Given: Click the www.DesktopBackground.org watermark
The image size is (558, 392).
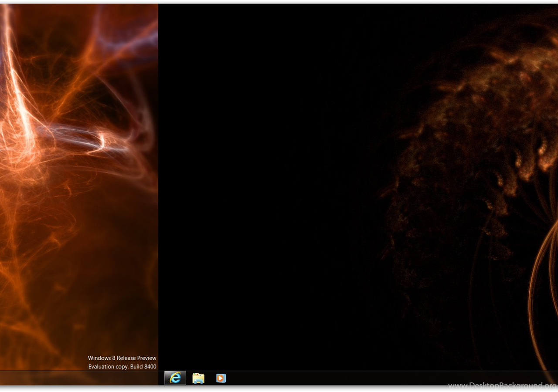Looking at the screenshot, I should pos(501,385).
